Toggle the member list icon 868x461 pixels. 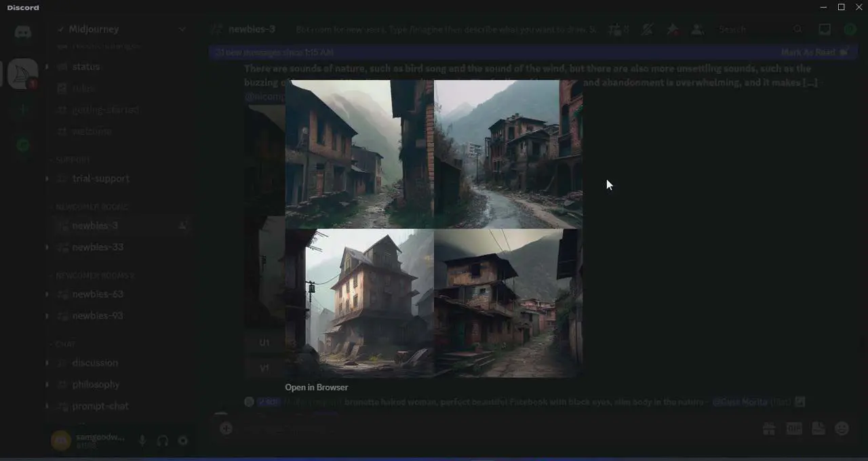[x=697, y=30]
